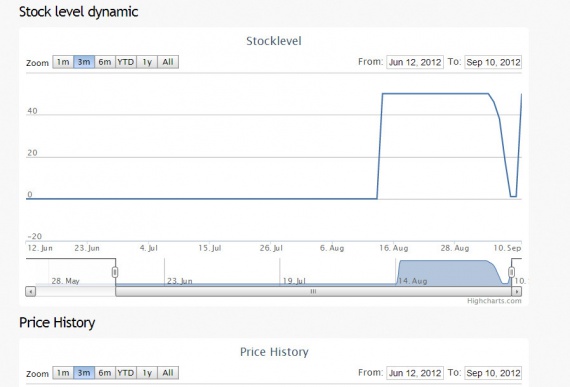Grab the right navigator range handle
The width and height of the screenshot is (570, 387).
[x=511, y=272]
